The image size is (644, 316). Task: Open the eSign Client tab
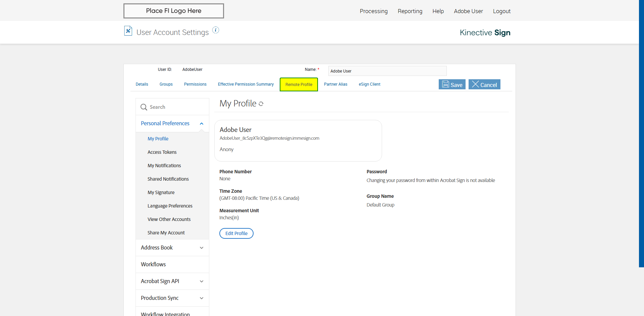[369, 84]
